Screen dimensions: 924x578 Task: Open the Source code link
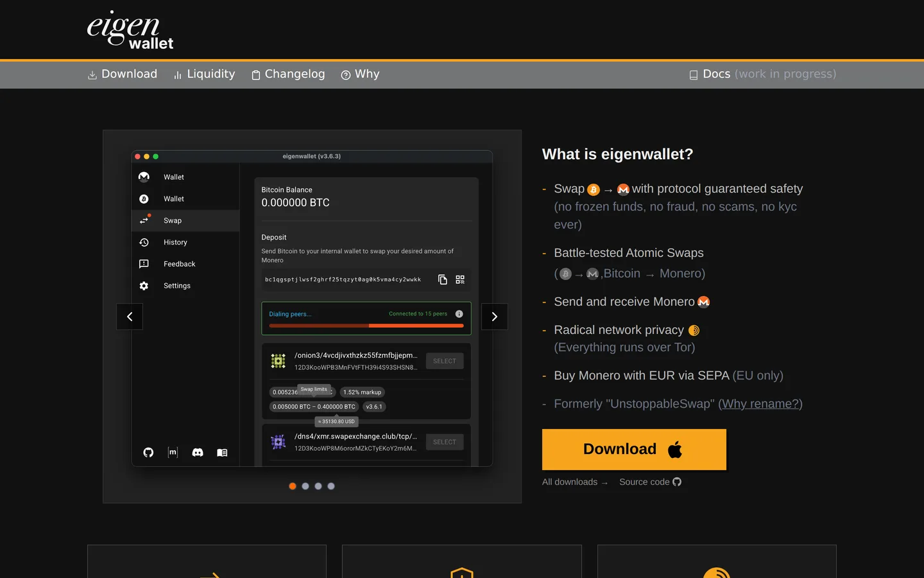650,482
